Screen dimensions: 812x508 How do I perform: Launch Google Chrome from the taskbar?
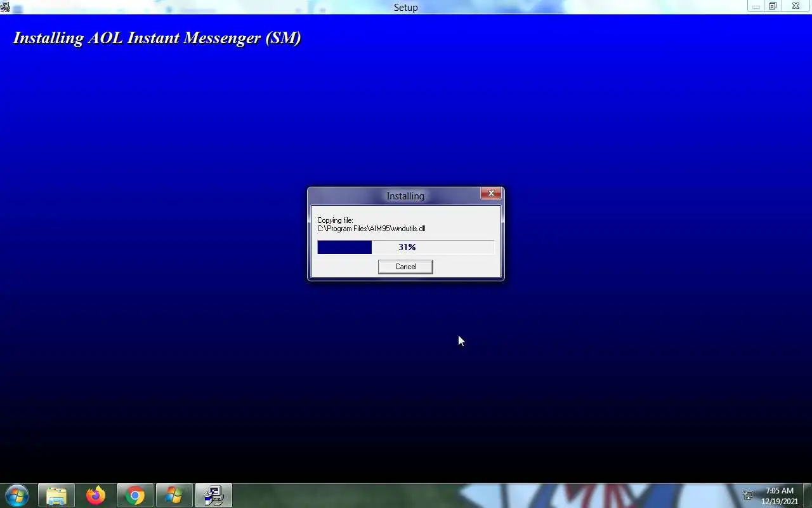134,495
